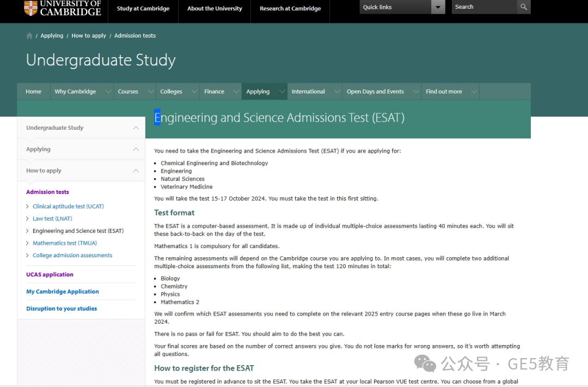Screen dimensions: 588x387
Task: Open Mathematics test (TMUA) link
Action: pos(65,243)
